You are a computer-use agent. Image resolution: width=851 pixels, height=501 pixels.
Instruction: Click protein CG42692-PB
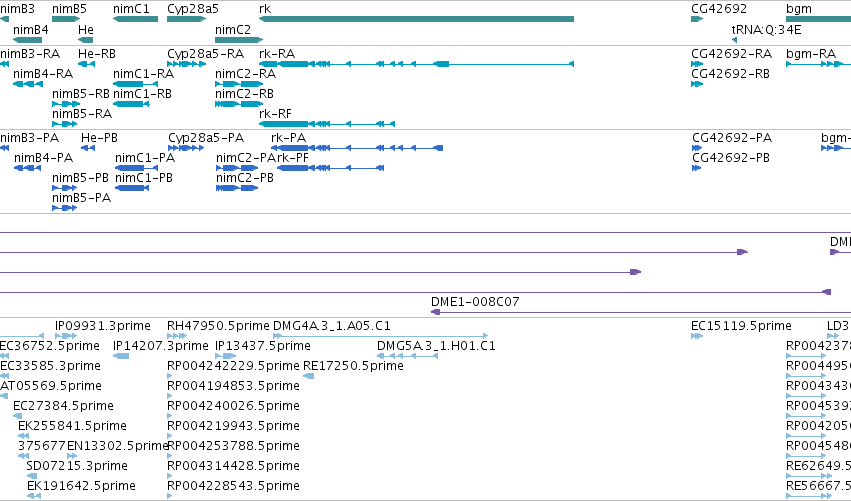click(x=731, y=158)
